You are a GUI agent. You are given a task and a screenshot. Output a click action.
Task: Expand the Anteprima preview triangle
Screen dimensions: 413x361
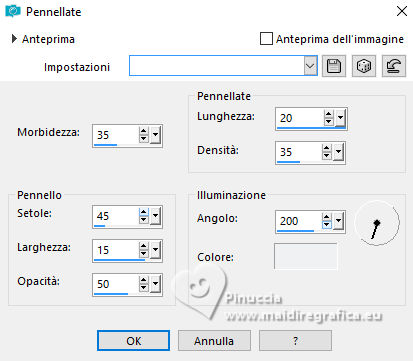point(14,39)
